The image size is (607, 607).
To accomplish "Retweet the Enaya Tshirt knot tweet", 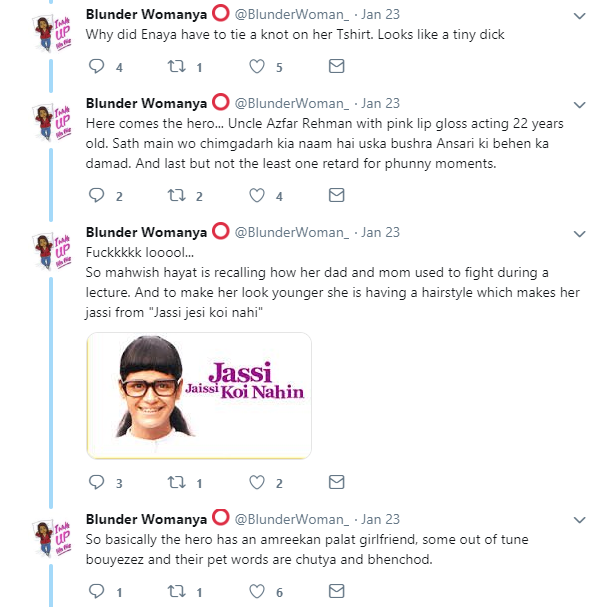I will tap(177, 66).
